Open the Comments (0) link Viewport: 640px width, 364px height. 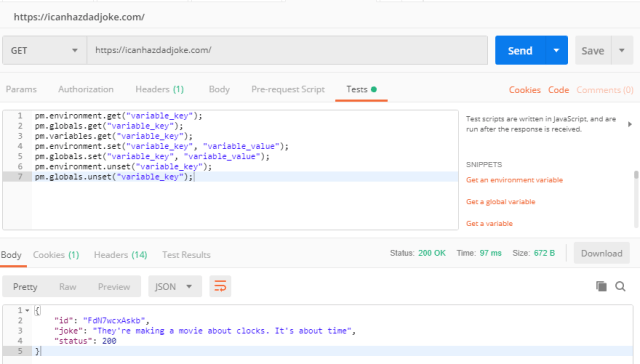tap(604, 90)
